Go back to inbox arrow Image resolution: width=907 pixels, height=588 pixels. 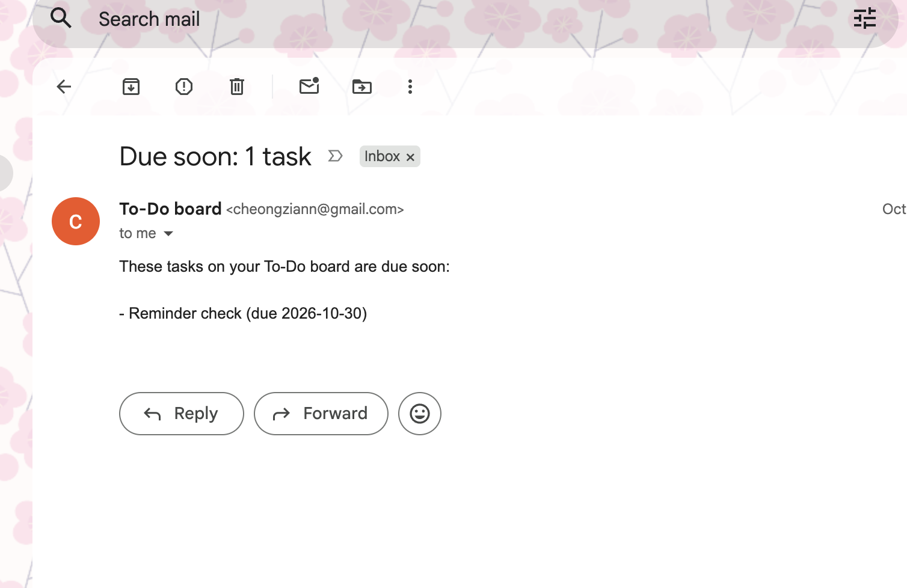point(64,87)
